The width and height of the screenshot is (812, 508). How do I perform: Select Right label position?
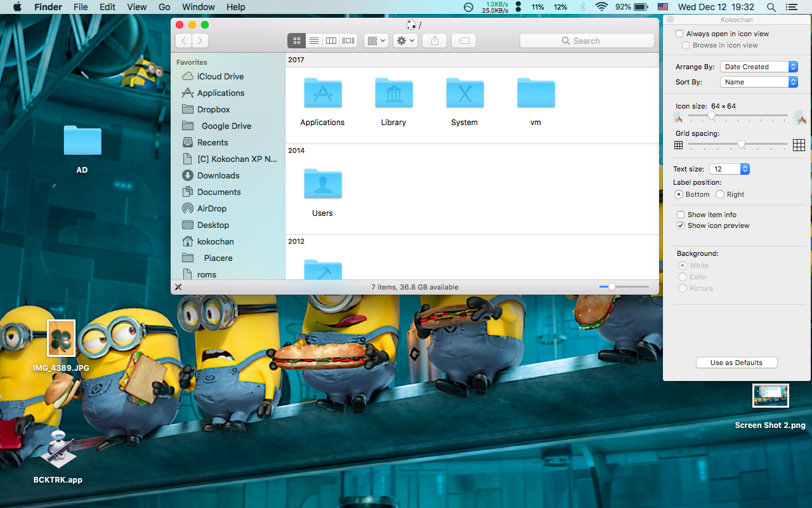click(720, 194)
